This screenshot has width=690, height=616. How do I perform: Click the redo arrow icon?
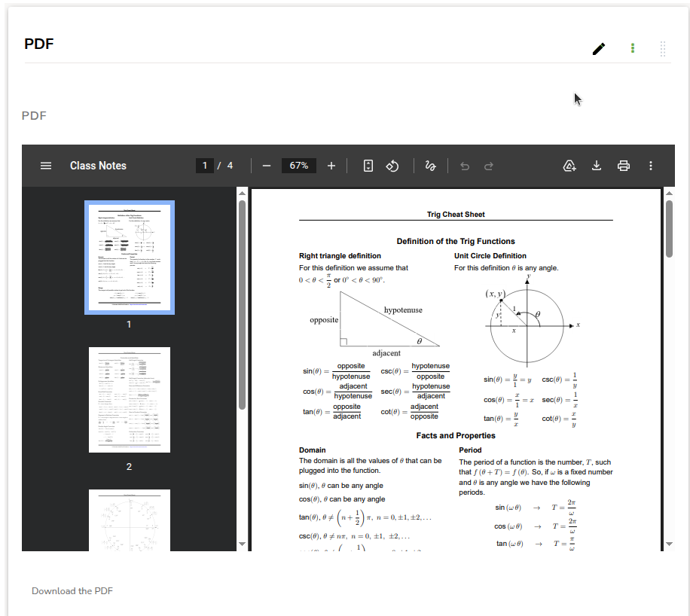point(488,166)
